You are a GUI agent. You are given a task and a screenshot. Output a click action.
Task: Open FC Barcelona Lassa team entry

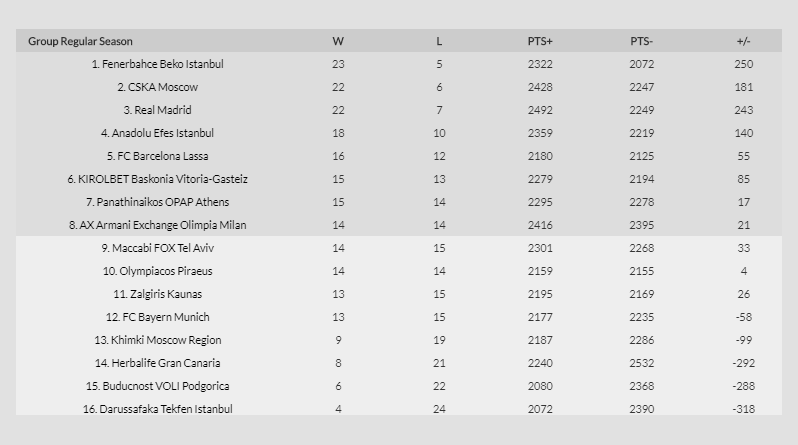click(x=157, y=156)
